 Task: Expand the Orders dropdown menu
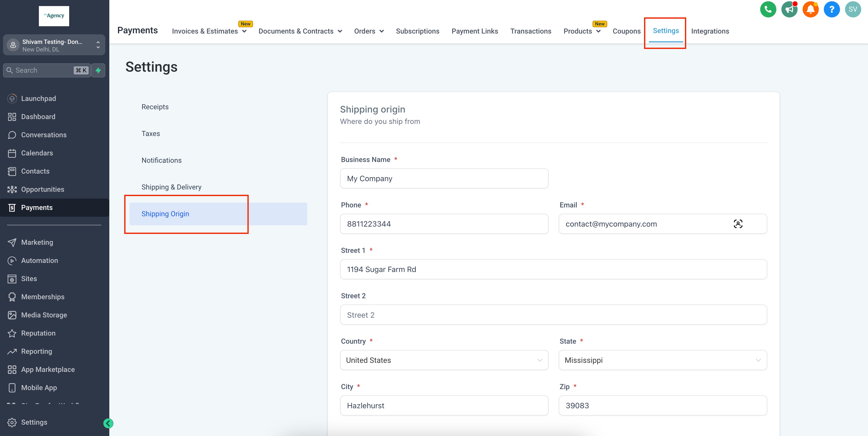[x=369, y=31]
